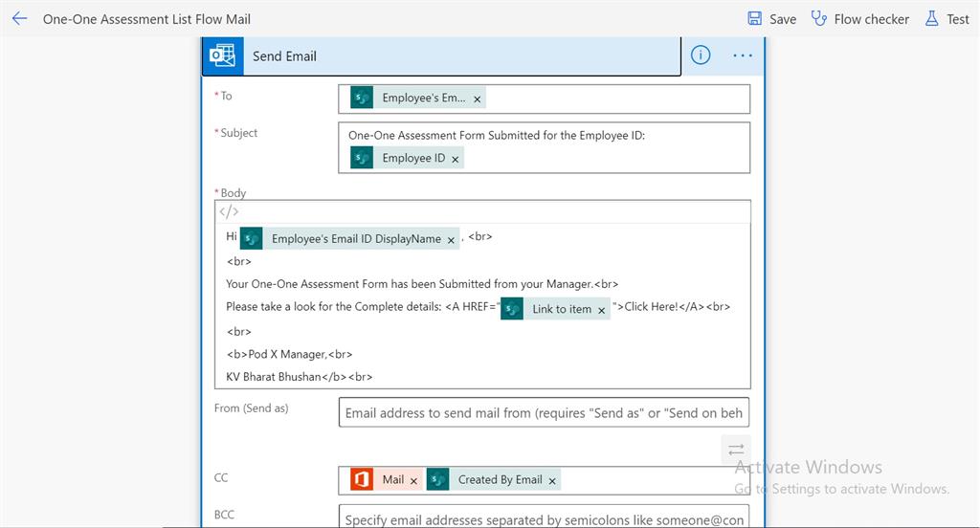The image size is (980, 528).
Task: Remove the Employee ID token from Subject
Action: [455, 160]
